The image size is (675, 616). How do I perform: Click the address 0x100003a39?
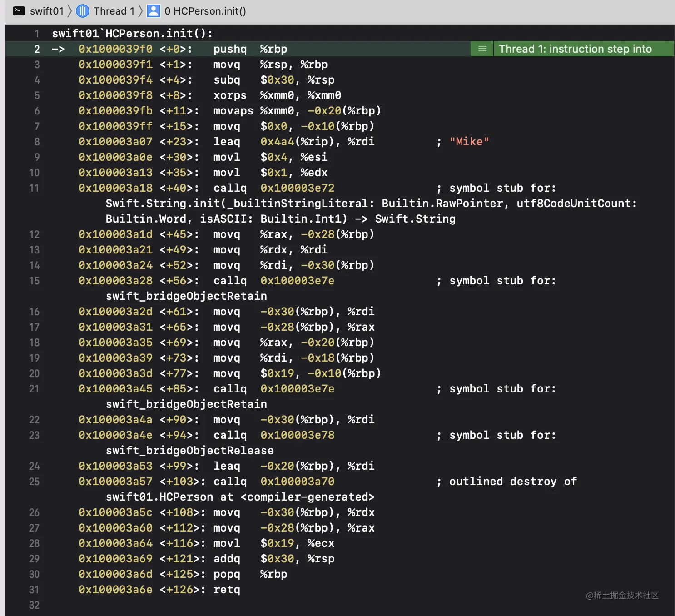pyautogui.click(x=115, y=358)
